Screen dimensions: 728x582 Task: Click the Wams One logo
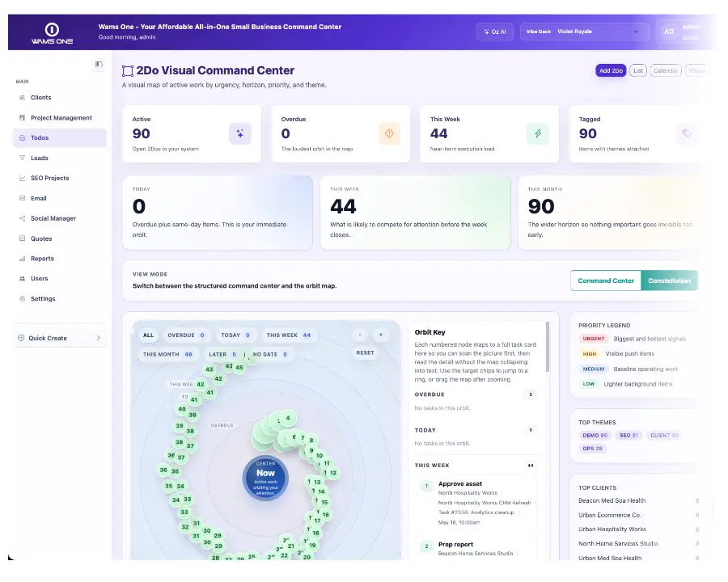click(x=52, y=33)
